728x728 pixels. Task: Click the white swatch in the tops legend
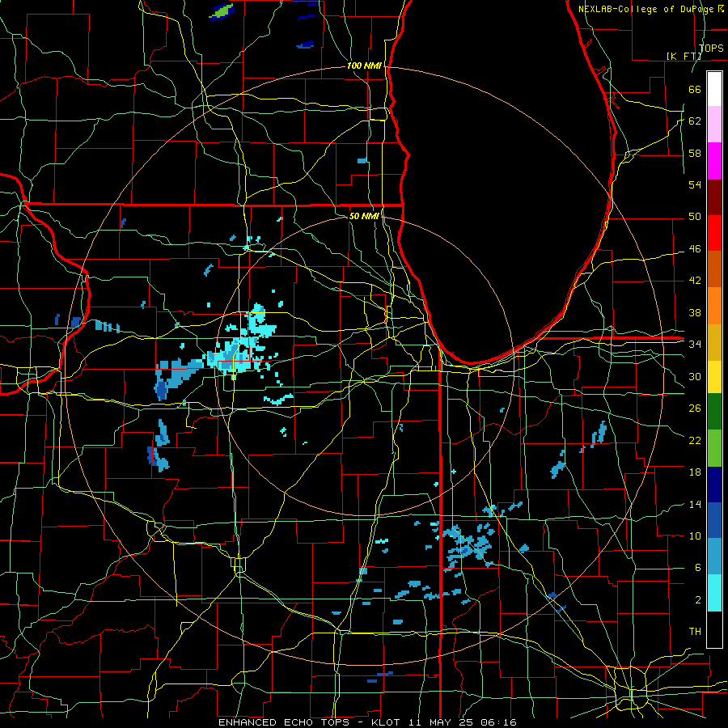click(x=714, y=89)
